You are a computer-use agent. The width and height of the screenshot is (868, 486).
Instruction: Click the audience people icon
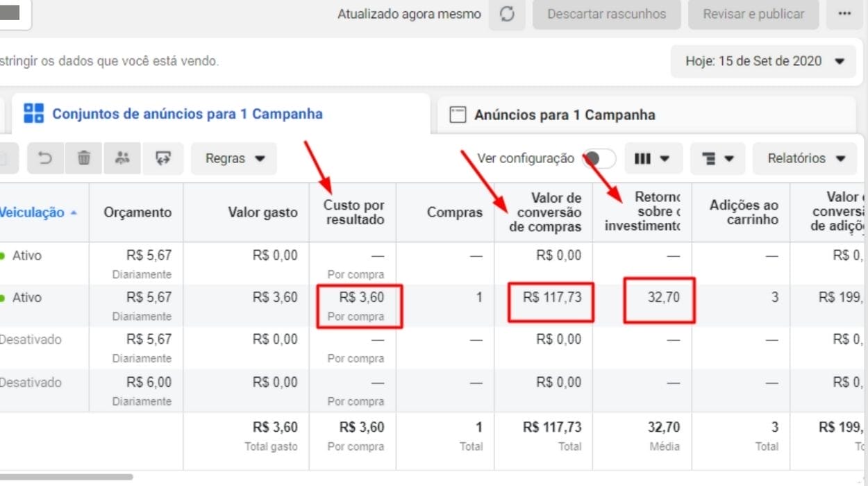coord(123,158)
